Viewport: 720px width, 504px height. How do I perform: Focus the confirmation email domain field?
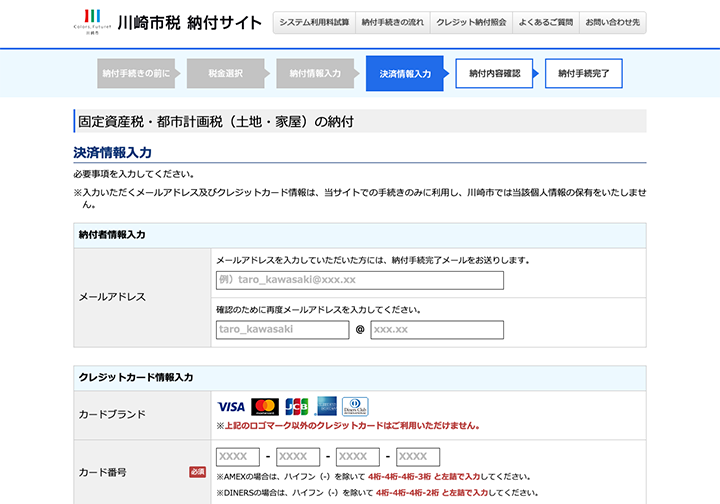point(437,330)
